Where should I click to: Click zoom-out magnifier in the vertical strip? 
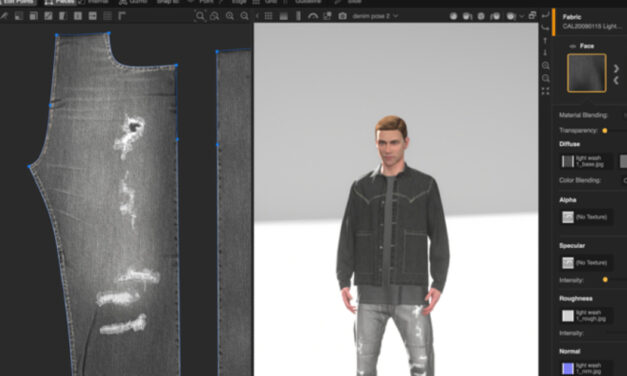point(545,78)
